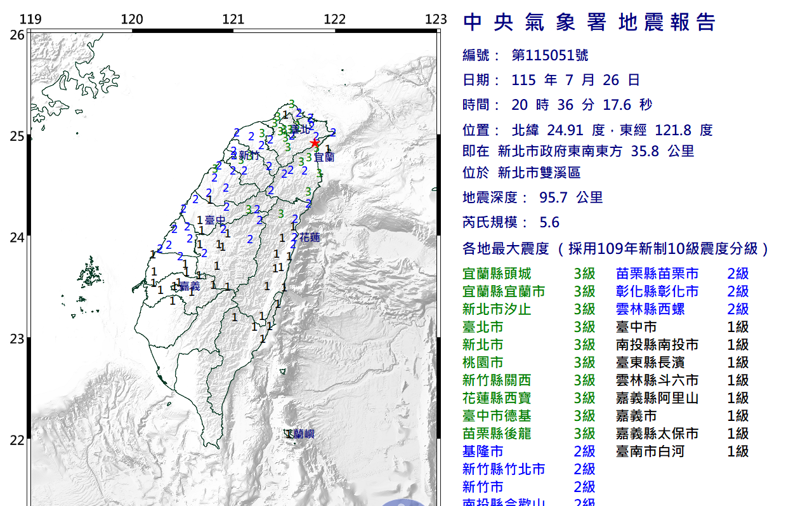The image size is (812, 506).
Task: Click the 南投縣南投市 intensity row
Action: coord(683,345)
